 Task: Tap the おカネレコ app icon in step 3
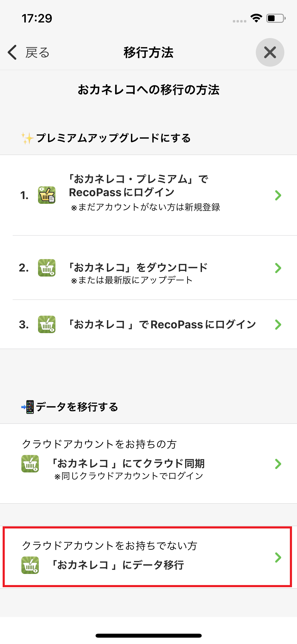click(x=47, y=324)
